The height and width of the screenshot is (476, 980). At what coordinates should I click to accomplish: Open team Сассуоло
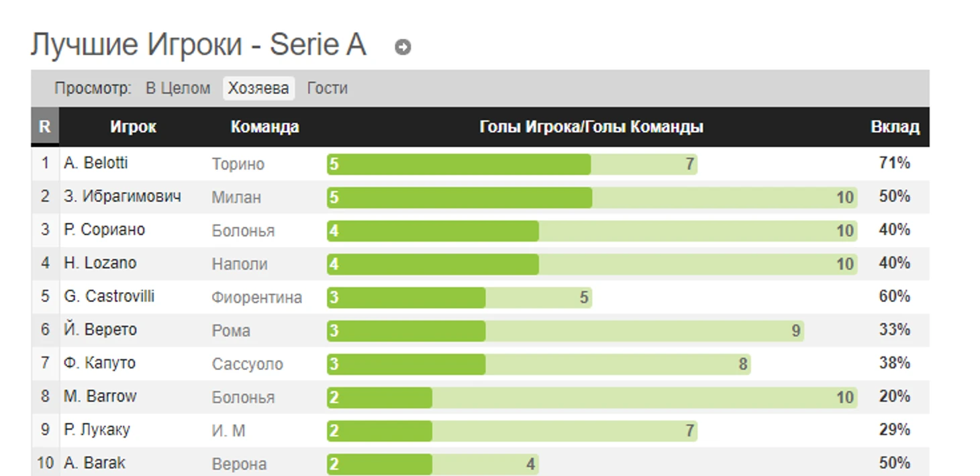tap(247, 364)
